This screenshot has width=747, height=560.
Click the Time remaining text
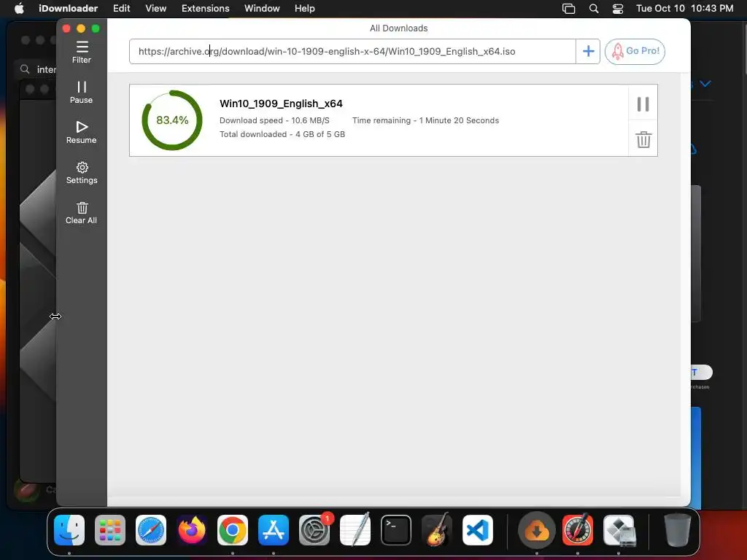pyautogui.click(x=425, y=120)
